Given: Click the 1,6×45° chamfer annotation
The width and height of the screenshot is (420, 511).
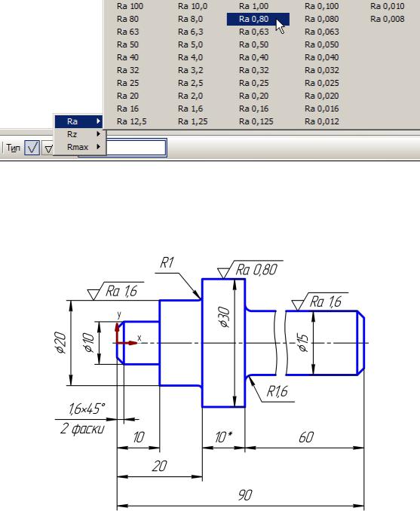Looking at the screenshot, I should click(x=87, y=408).
